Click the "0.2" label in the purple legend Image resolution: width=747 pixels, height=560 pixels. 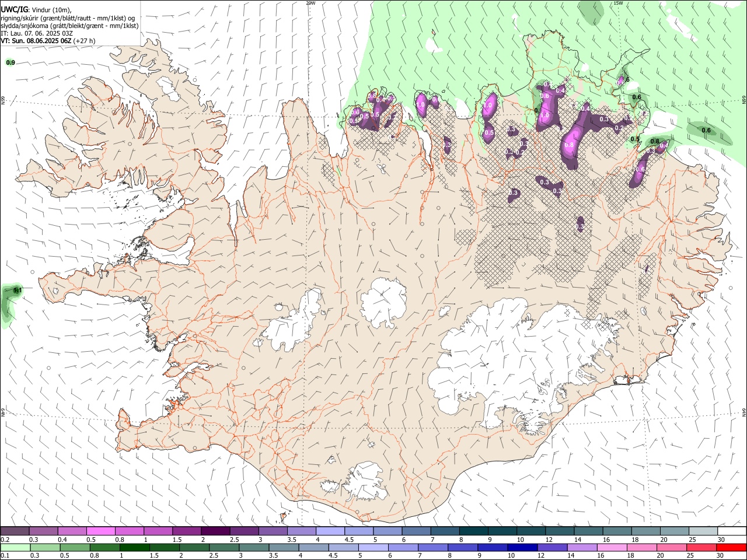click(x=5, y=540)
